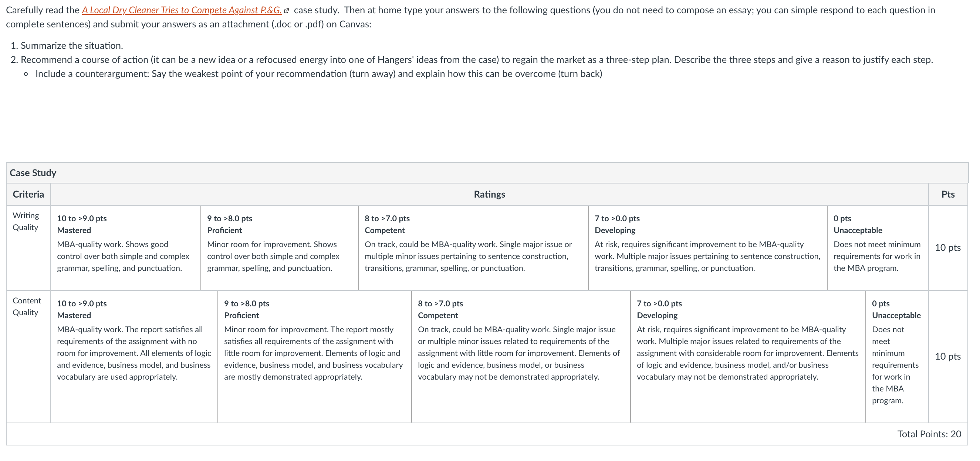The width and height of the screenshot is (980, 461).
Task: Click the Criteria column header
Action: pos(28,194)
